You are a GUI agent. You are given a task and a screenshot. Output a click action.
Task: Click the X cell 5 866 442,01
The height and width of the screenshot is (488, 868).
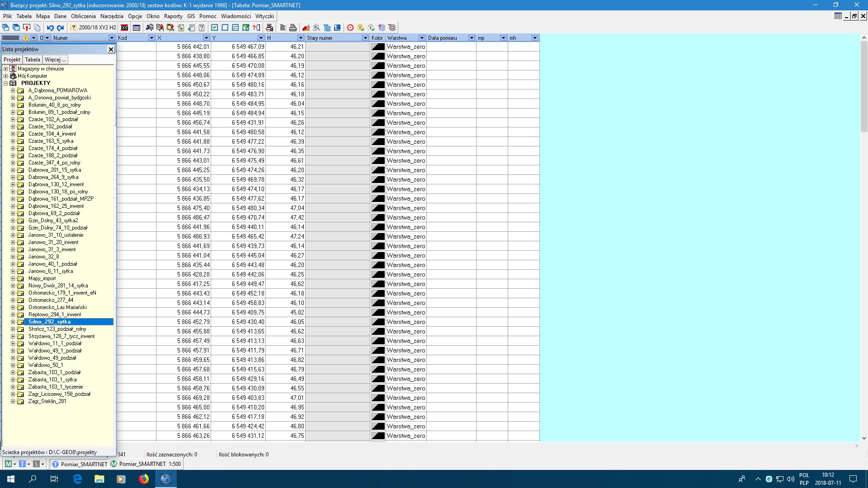[184, 47]
